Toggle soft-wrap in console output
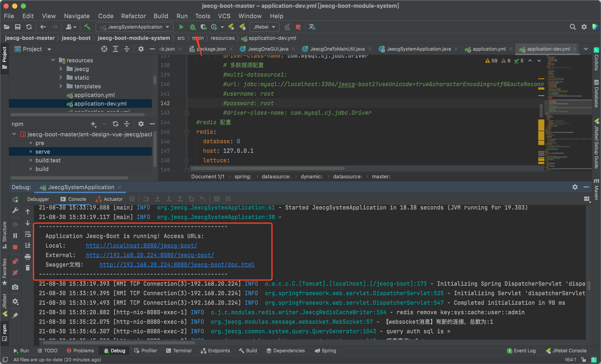The image size is (601, 364). click(x=27, y=234)
